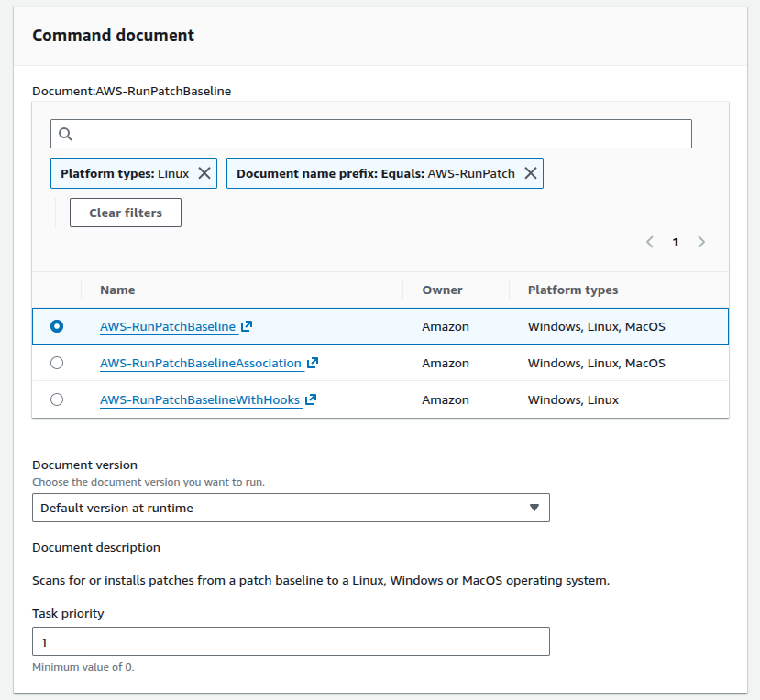The height and width of the screenshot is (700, 760).
Task: Click the Command document heading
Action: [113, 36]
